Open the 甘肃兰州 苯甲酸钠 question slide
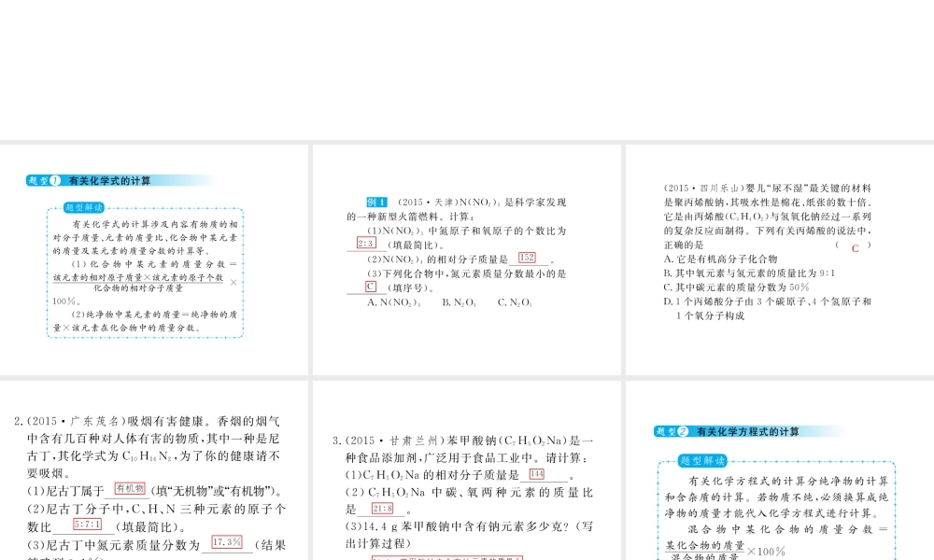Screen dimensions: 934x560 pyautogui.click(x=467, y=470)
